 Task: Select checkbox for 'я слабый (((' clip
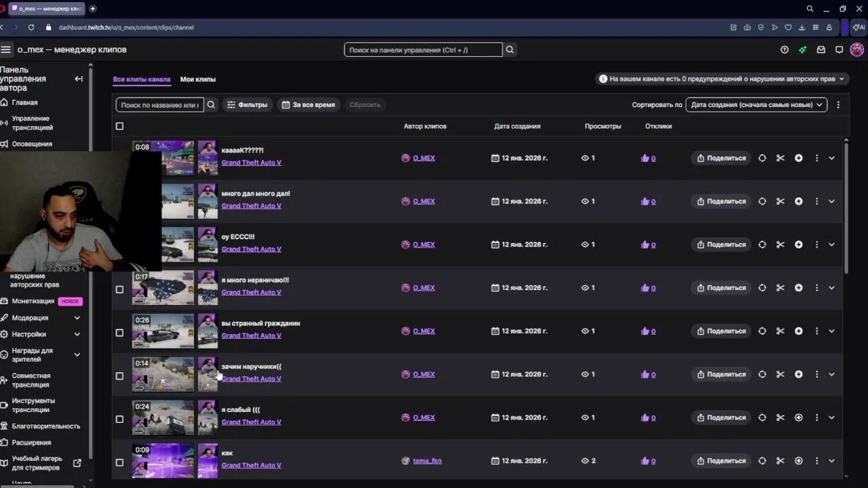[x=119, y=420]
